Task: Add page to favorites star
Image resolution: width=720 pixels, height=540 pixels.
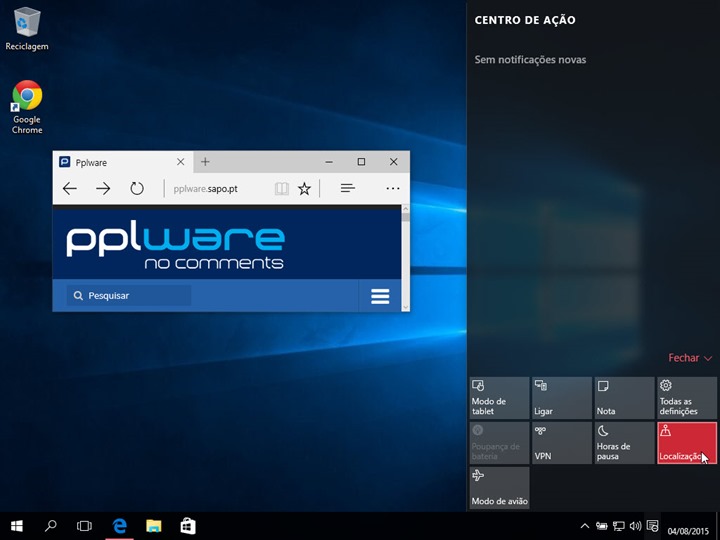Action: pos(304,188)
